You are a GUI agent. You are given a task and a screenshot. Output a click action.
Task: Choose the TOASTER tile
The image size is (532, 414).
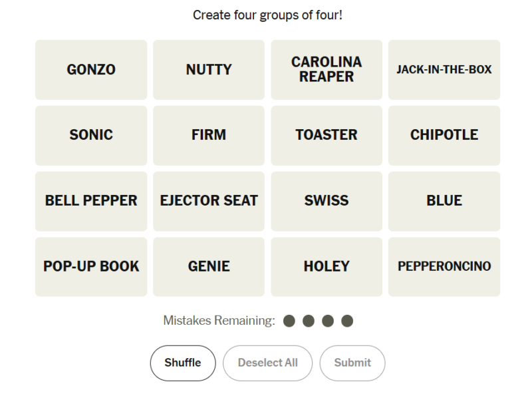coord(327,135)
